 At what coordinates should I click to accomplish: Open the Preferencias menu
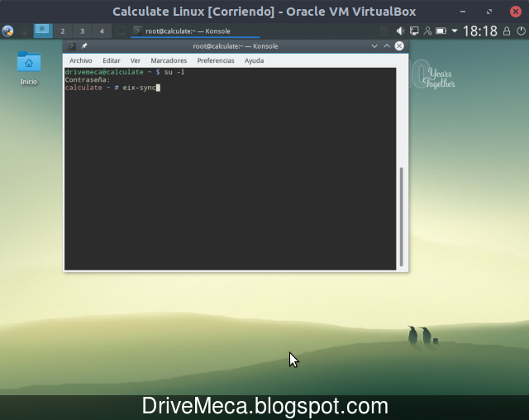[x=216, y=60]
